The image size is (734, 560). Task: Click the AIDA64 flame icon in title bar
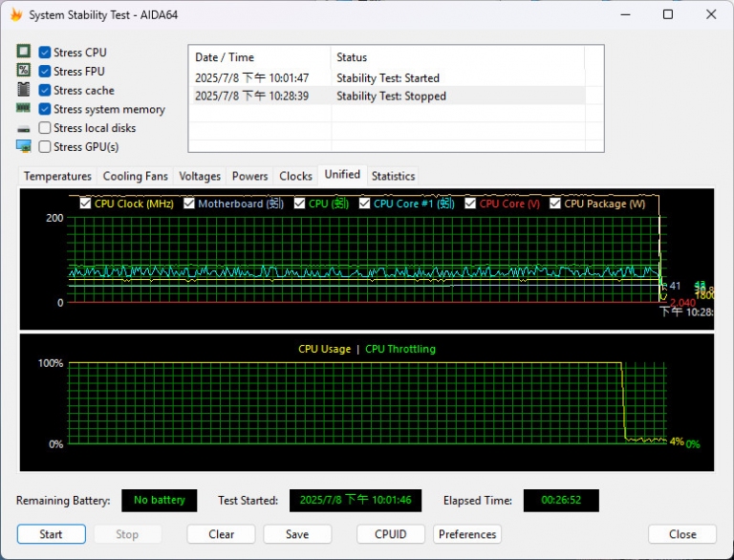pyautogui.click(x=16, y=14)
